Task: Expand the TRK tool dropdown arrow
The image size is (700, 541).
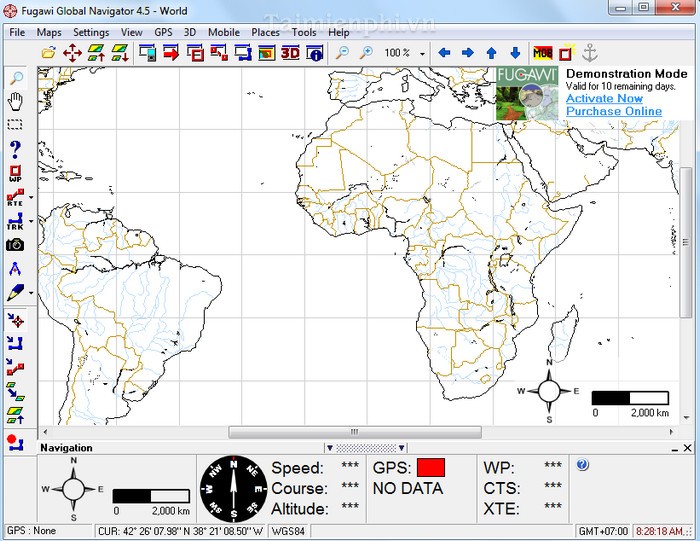Action: tap(31, 221)
